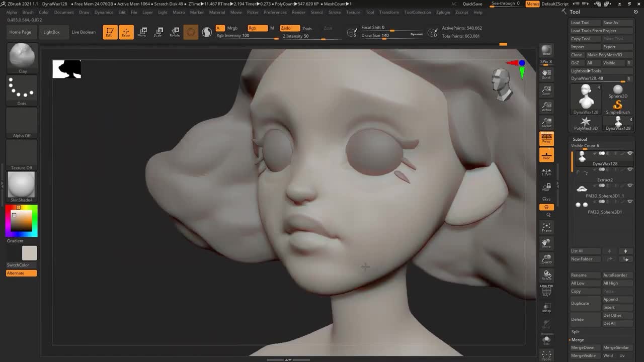Click the Duplicate subtool button

tap(586, 303)
